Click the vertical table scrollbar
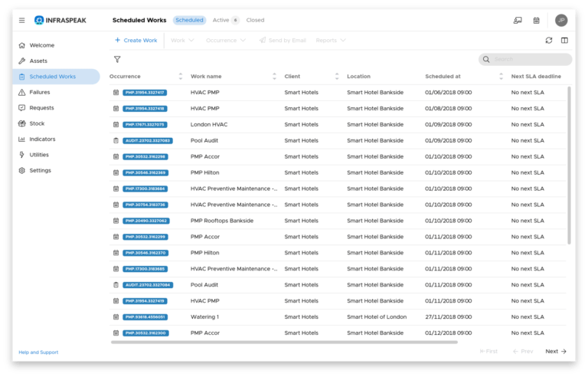 point(569,166)
